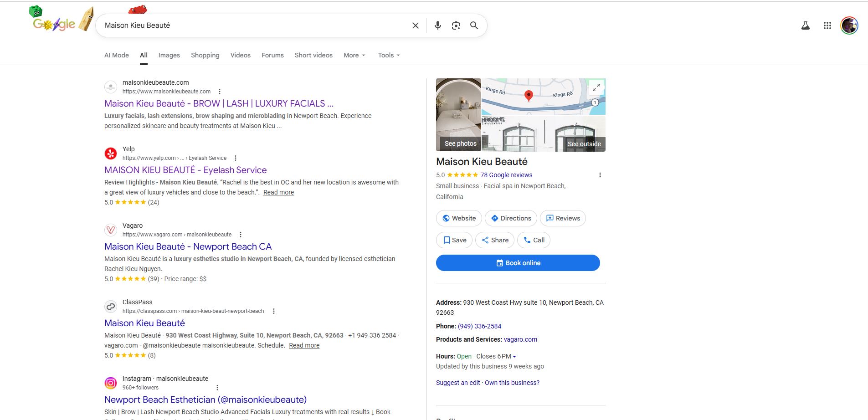Click the Call button

point(534,240)
